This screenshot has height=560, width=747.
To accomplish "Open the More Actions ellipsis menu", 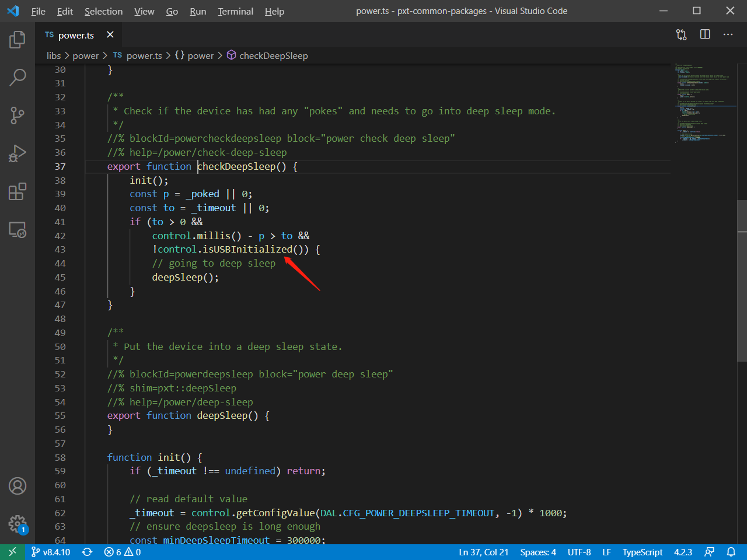I will 728,34.
